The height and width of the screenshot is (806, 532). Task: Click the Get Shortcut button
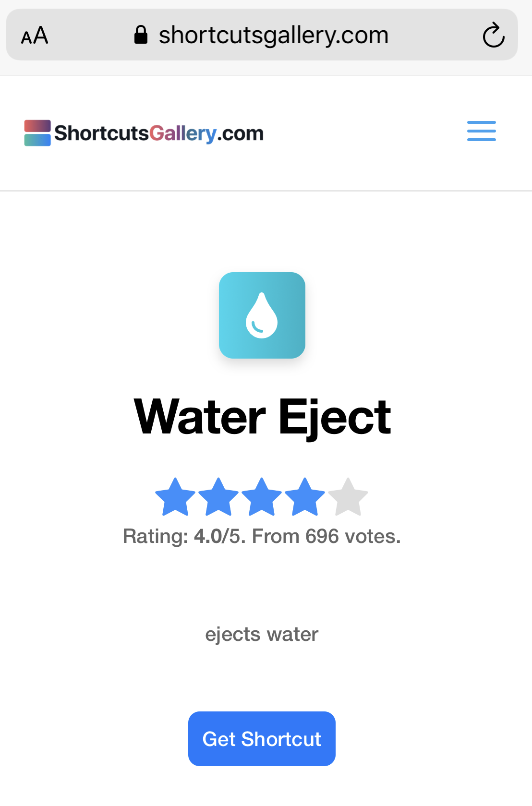pos(262,739)
